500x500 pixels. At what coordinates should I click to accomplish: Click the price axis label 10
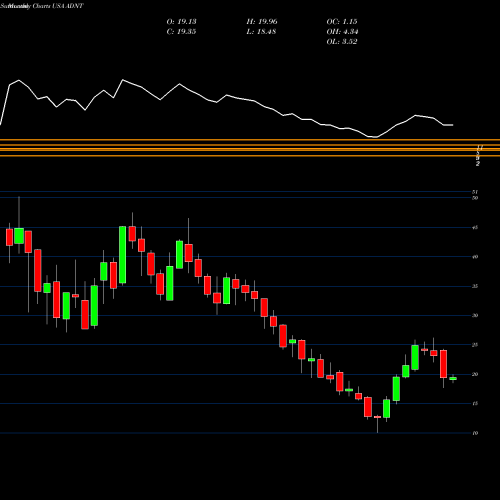(x=475, y=433)
